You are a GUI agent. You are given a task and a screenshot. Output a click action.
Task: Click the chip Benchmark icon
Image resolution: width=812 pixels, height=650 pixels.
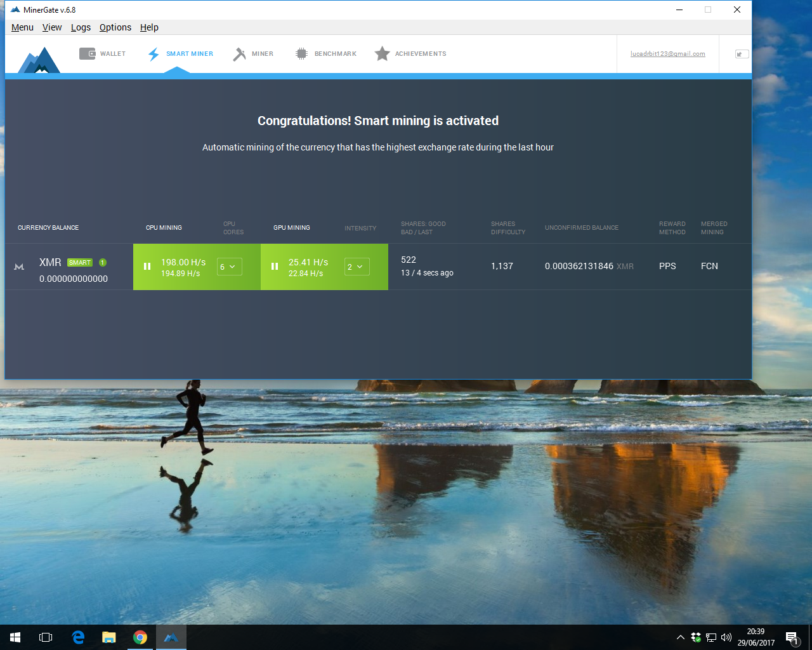tap(301, 54)
